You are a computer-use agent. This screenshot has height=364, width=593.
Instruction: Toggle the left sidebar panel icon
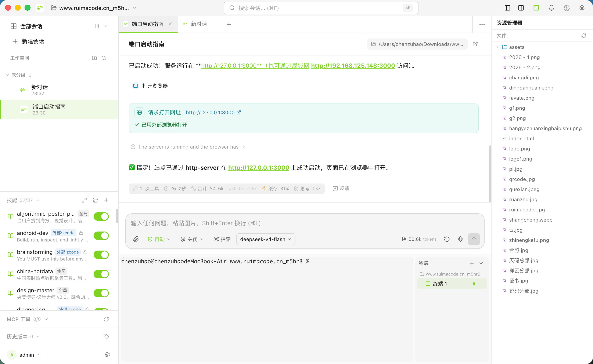click(x=507, y=8)
